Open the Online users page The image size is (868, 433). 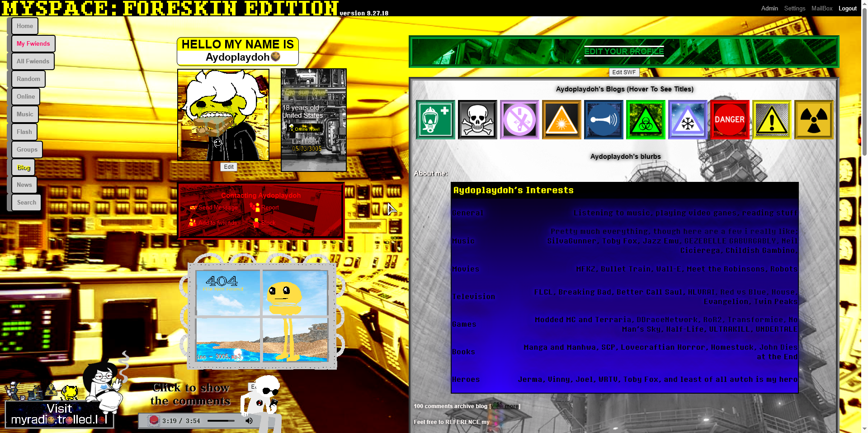click(x=26, y=96)
